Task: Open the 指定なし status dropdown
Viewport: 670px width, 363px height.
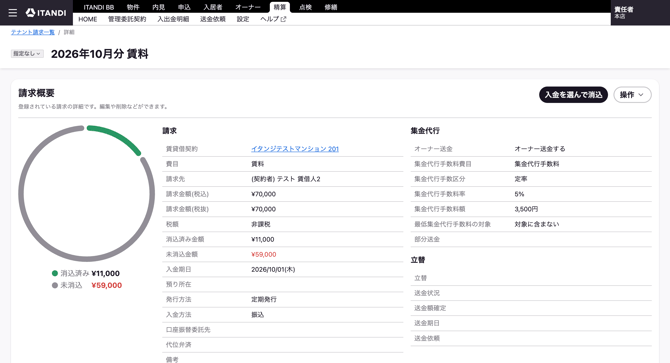Action: [27, 54]
